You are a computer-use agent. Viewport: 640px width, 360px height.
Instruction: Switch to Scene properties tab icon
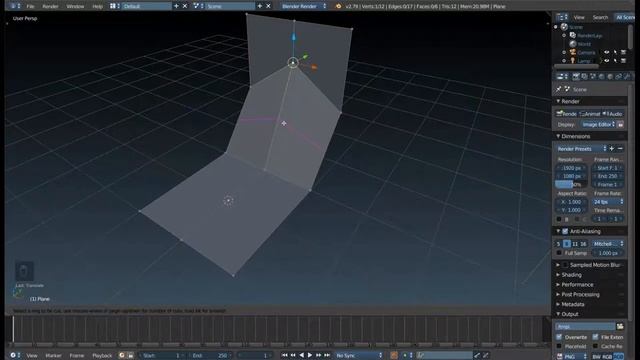[x=593, y=76]
